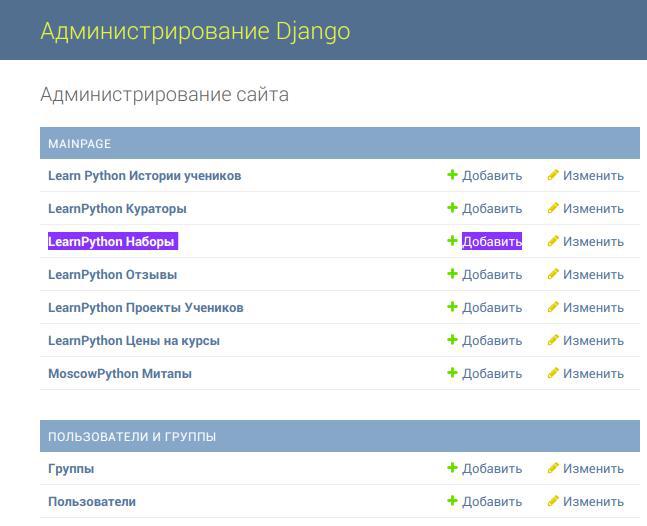The height and width of the screenshot is (526, 647).
Task: Open LearnPython Отзывы model list
Action: tap(113, 275)
